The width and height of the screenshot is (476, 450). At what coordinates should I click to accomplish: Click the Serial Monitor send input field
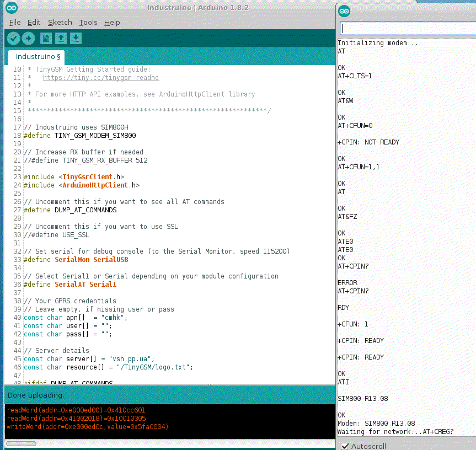point(407,28)
